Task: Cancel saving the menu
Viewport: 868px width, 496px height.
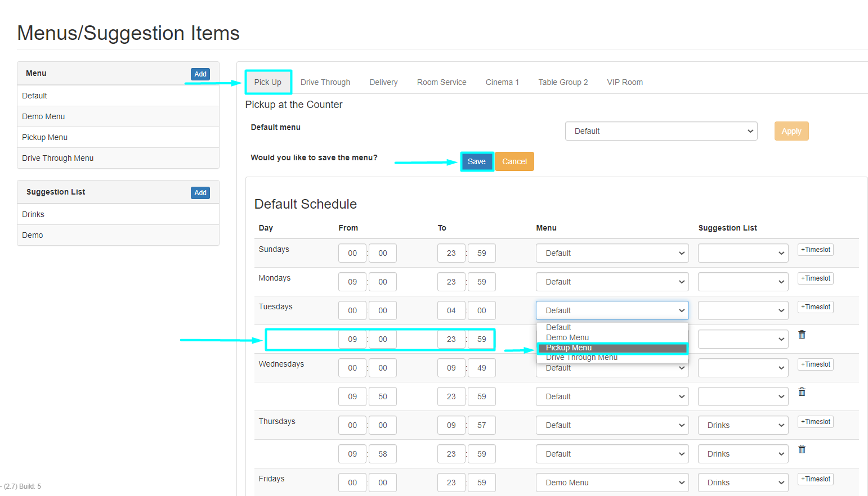Action: 514,161
